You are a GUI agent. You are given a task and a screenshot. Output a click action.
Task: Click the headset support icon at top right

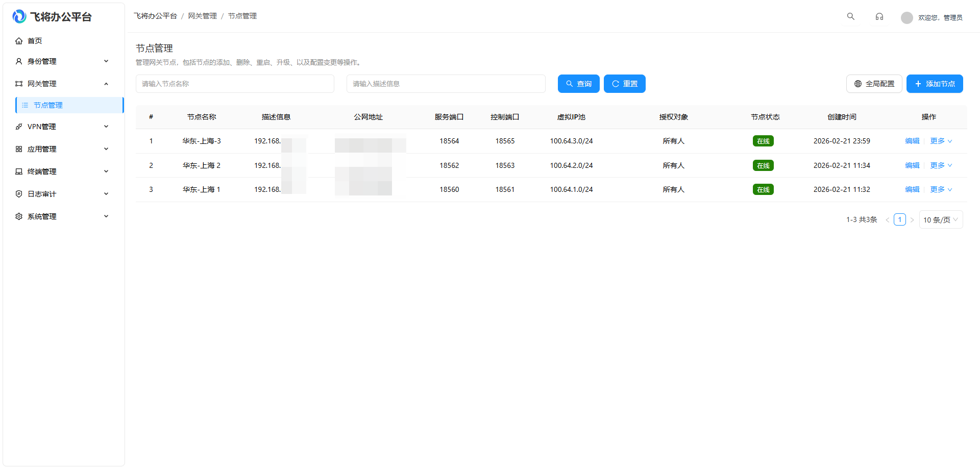[x=879, y=16]
